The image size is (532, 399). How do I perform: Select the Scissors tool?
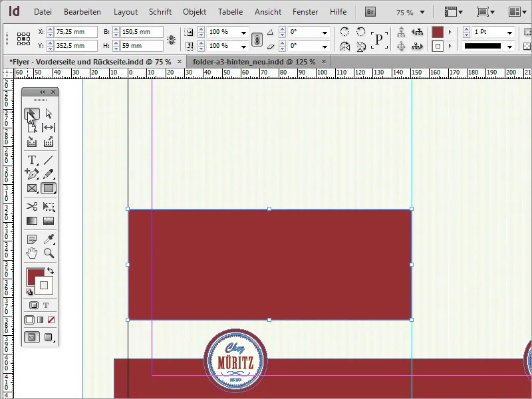point(31,206)
